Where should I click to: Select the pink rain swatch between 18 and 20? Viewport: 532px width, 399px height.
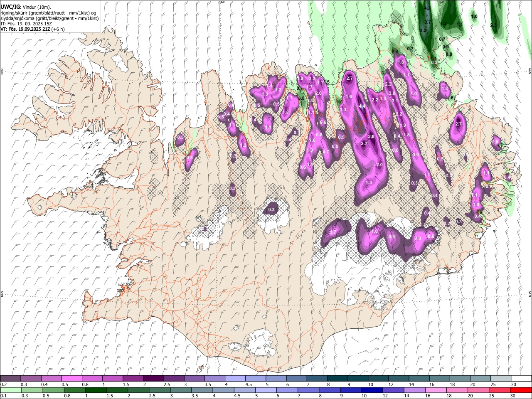[458, 390]
